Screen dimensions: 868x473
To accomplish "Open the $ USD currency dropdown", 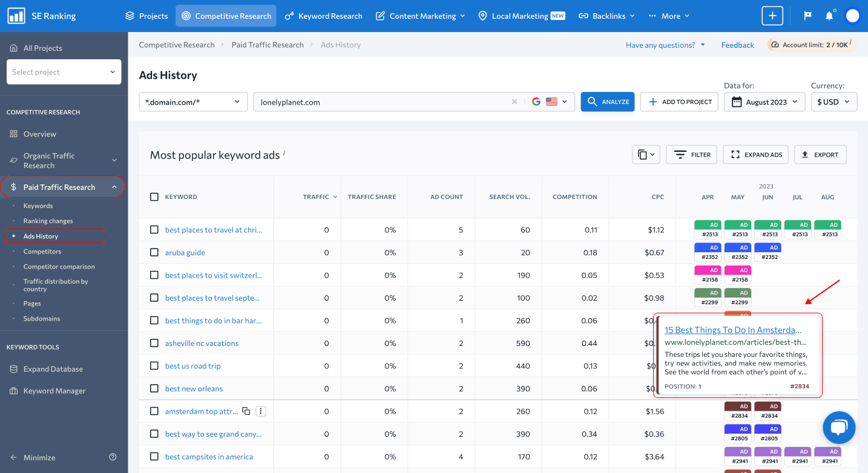I will point(834,102).
